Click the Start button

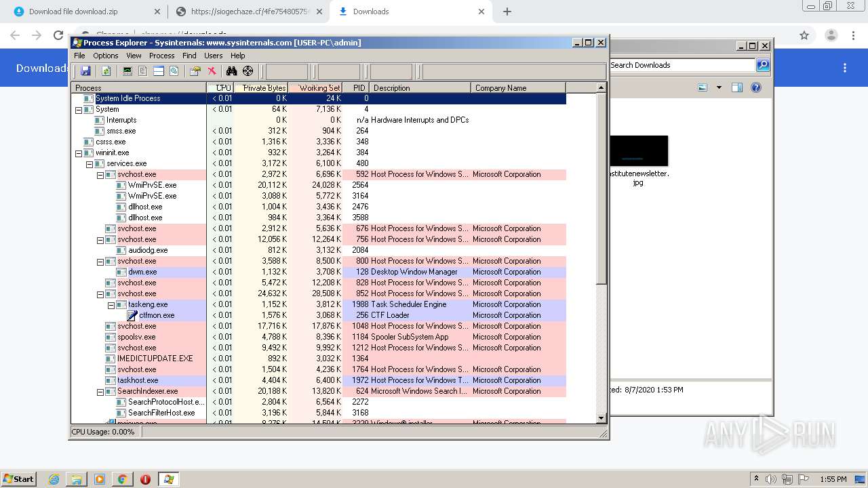(x=19, y=479)
